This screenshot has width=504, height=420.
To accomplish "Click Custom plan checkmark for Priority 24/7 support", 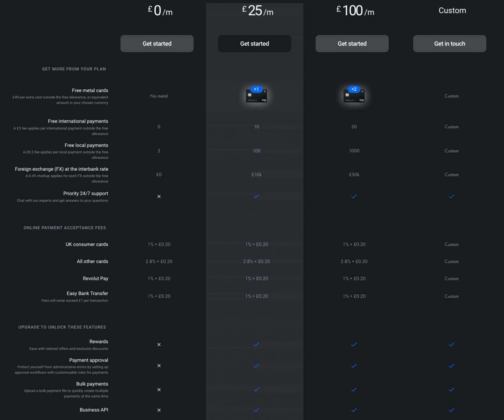I will [x=451, y=196].
